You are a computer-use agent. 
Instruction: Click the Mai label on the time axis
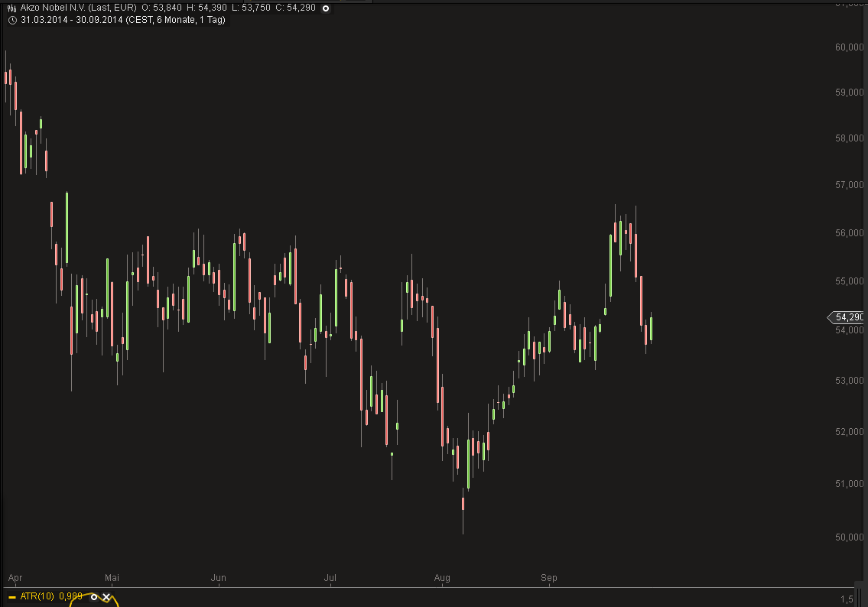(x=112, y=578)
